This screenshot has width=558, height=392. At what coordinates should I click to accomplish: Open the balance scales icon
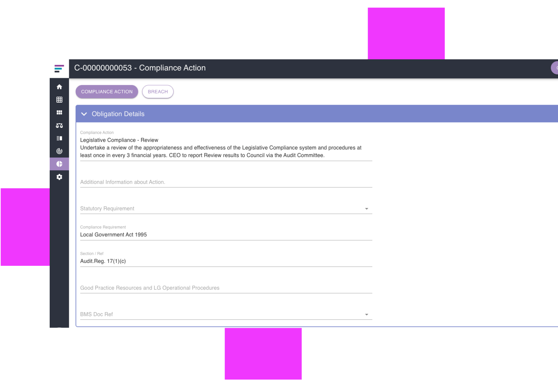point(59,126)
